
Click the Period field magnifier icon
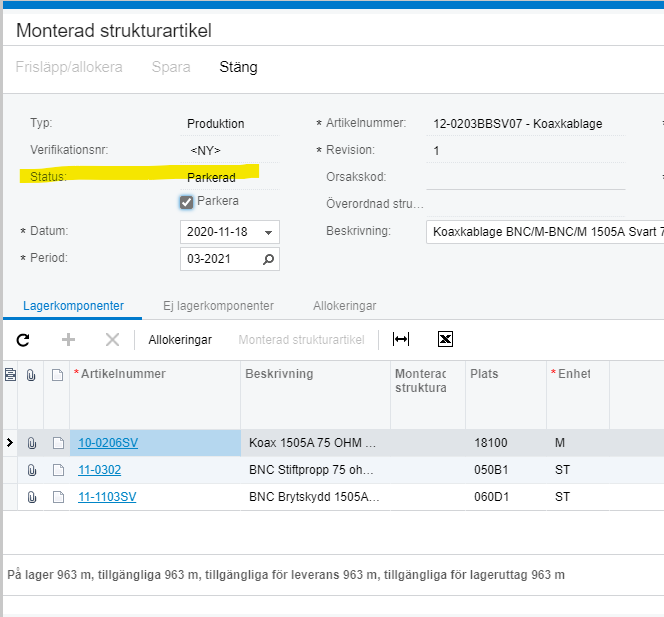pos(268,259)
